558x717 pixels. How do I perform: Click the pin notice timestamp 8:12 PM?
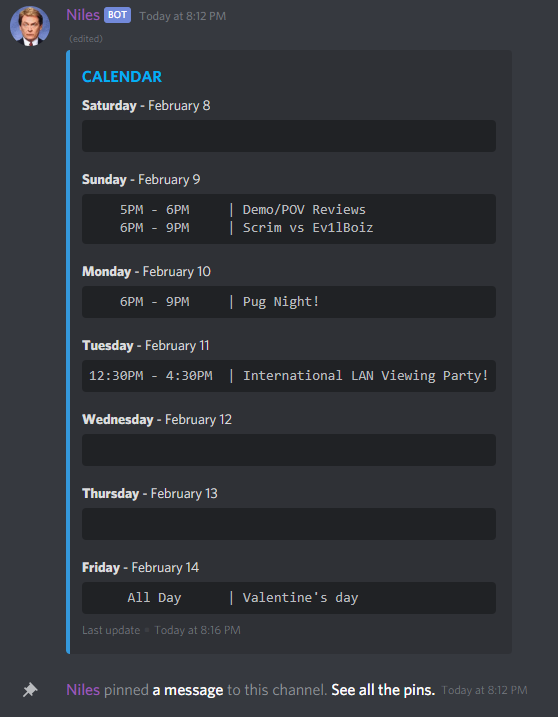[x=484, y=690]
